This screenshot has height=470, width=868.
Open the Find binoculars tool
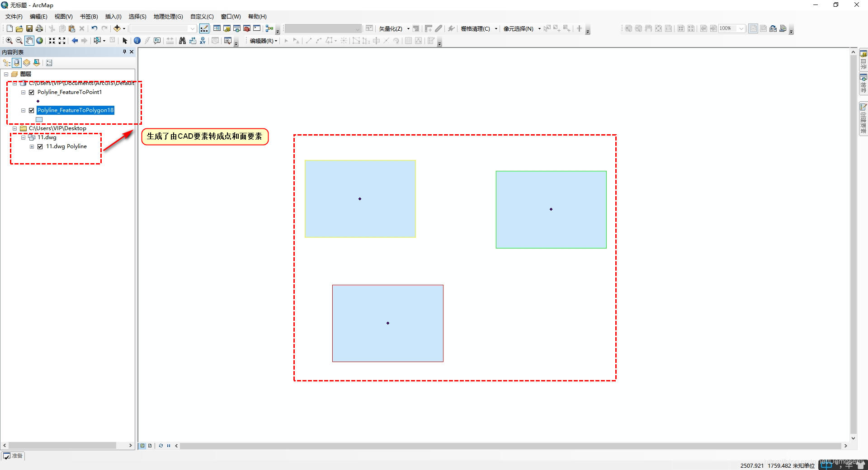(x=182, y=41)
